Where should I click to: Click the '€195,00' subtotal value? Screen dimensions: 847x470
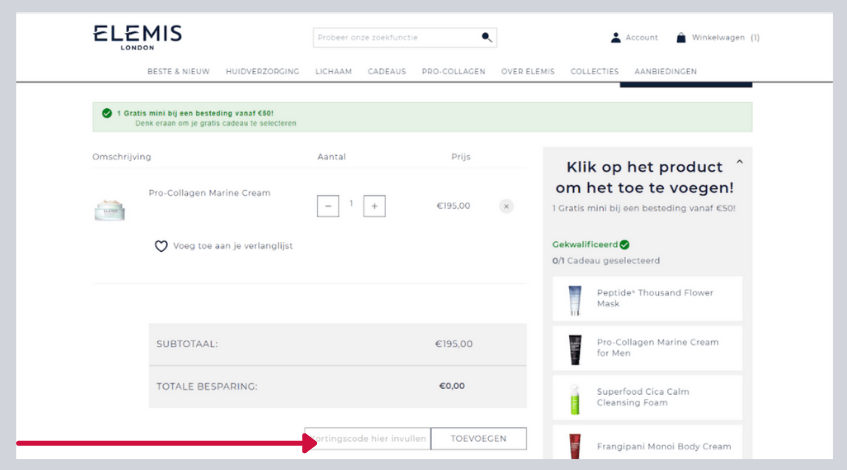pos(454,344)
